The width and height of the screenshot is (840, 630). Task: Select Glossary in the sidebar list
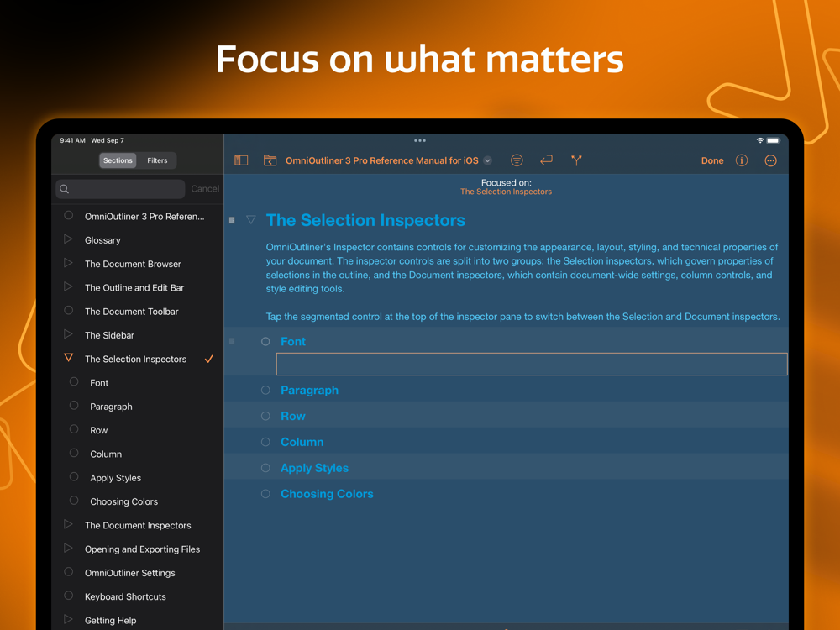coord(102,240)
